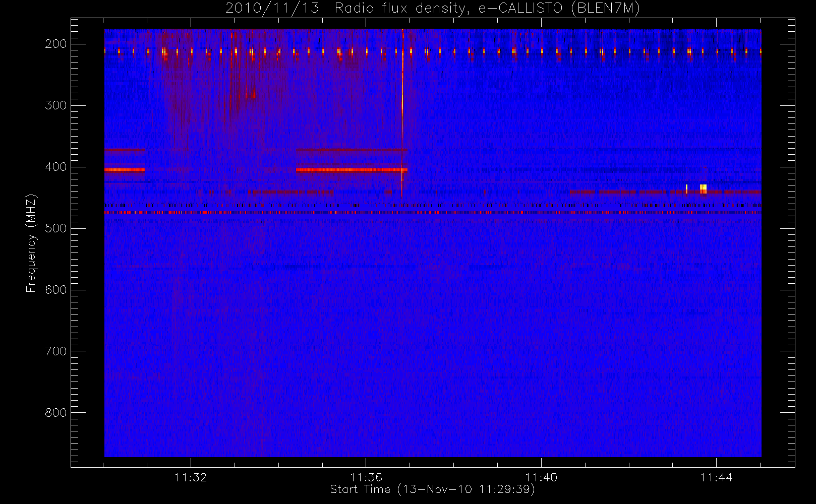The width and height of the screenshot is (816, 504).
Task: Click the 'Frequency (MHz)' y-axis label
Action: 31,243
